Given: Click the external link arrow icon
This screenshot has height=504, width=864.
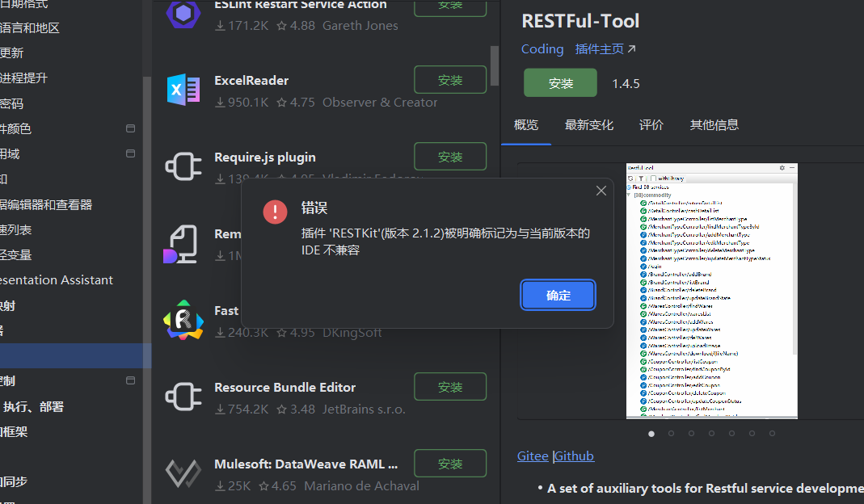Looking at the screenshot, I should pos(631,49).
